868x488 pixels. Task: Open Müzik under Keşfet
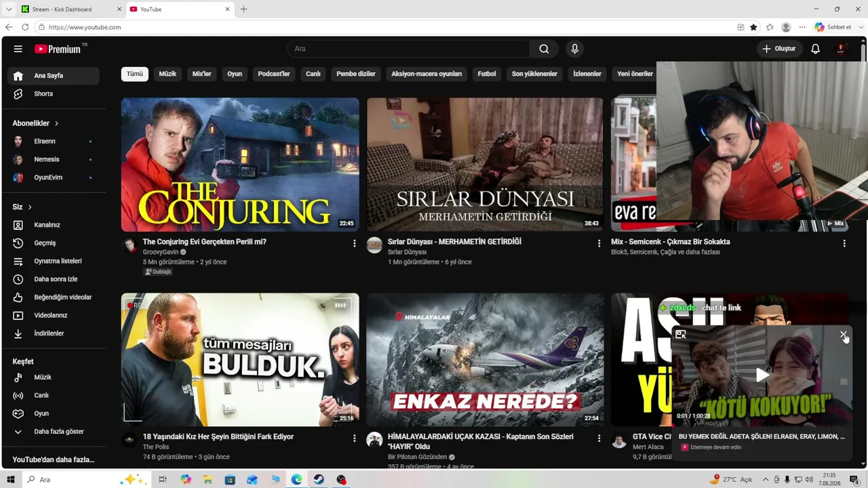coord(54,377)
